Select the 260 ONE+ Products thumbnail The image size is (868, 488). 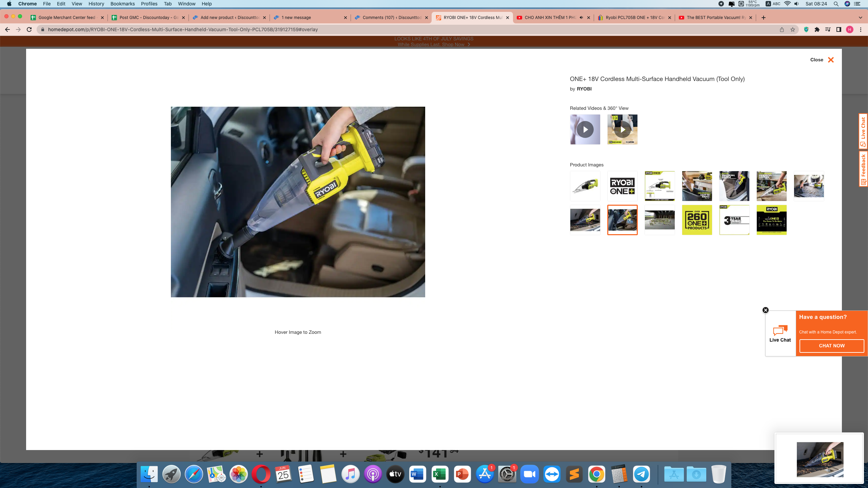(x=697, y=220)
